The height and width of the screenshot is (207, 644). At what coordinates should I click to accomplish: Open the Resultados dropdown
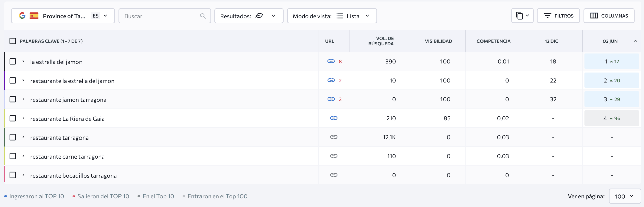click(249, 16)
